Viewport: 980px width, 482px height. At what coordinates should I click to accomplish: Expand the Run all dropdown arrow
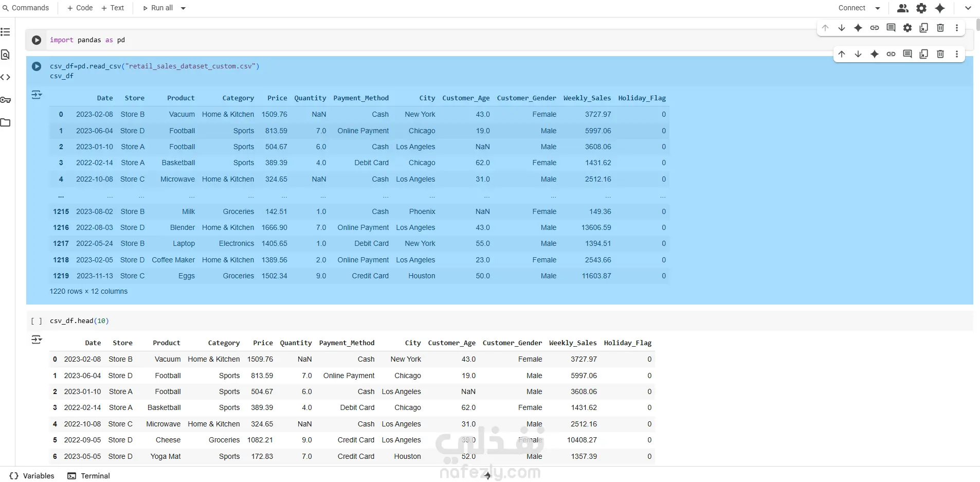point(183,8)
